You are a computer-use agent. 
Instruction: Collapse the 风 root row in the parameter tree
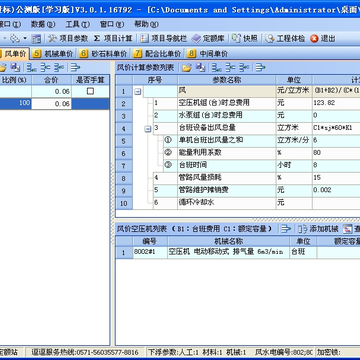(x=138, y=91)
